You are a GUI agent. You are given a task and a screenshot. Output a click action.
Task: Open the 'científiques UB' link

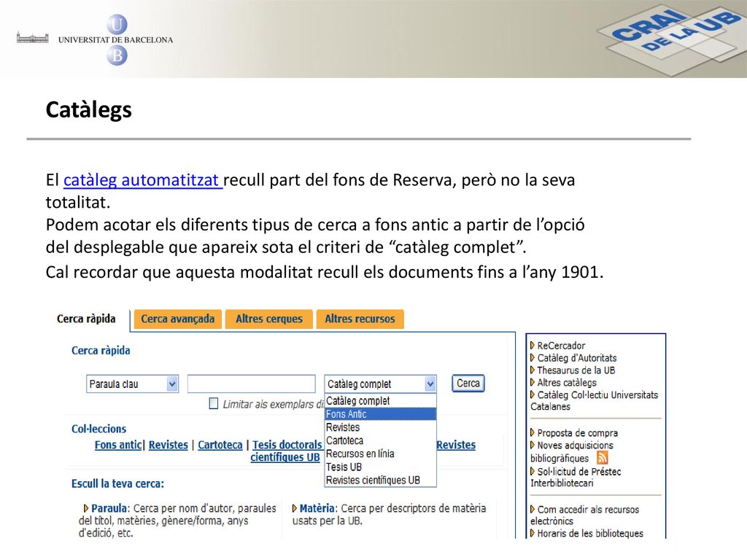coord(285,457)
